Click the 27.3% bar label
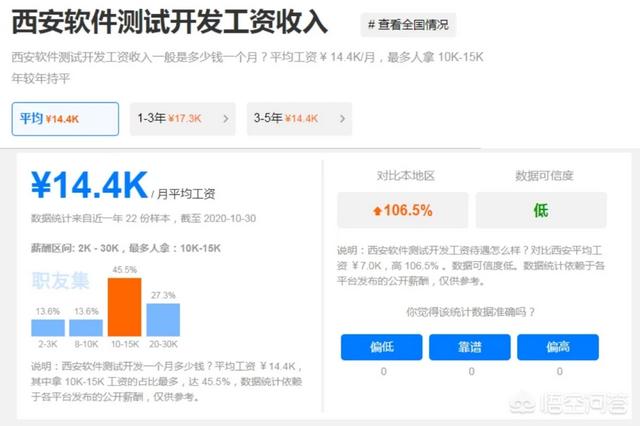 tap(163, 295)
